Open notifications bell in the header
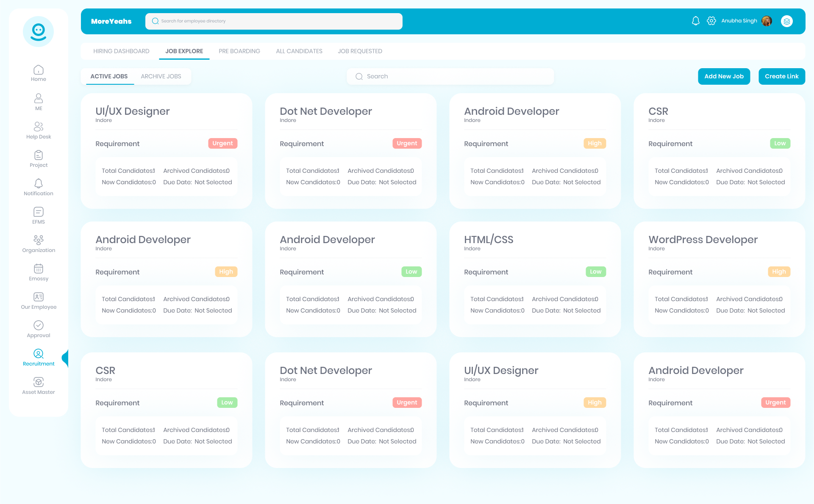 coord(696,21)
